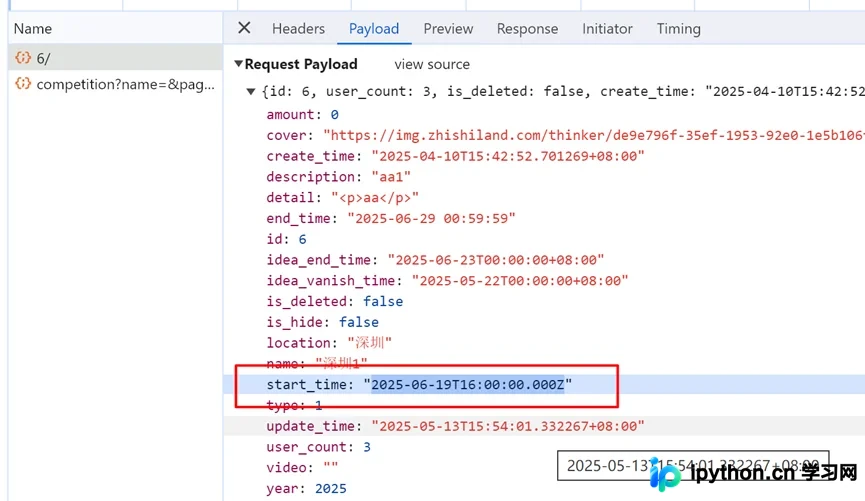This screenshot has height=501, width=865.
Task: Click the create_time property line
Action: pyautogui.click(x=455, y=156)
